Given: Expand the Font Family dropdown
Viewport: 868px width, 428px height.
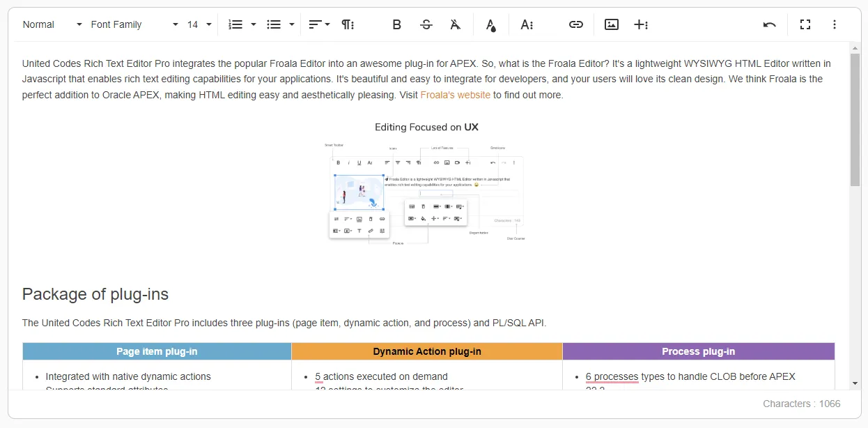Looking at the screenshot, I should point(134,24).
